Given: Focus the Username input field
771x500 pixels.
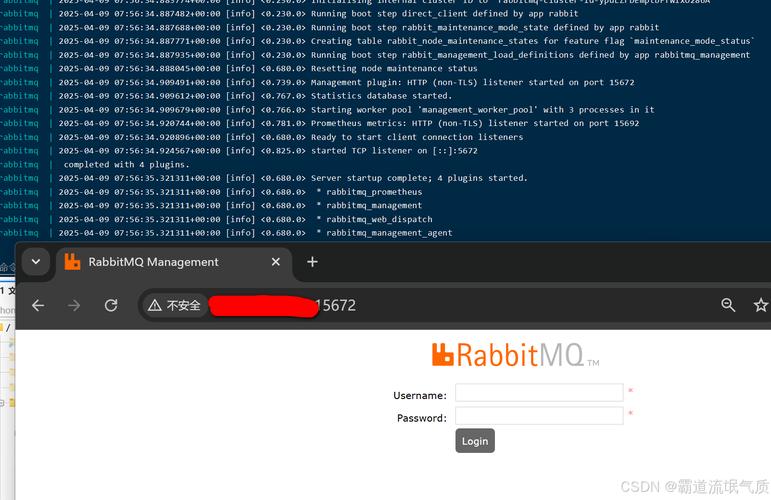Looking at the screenshot, I should [539, 392].
